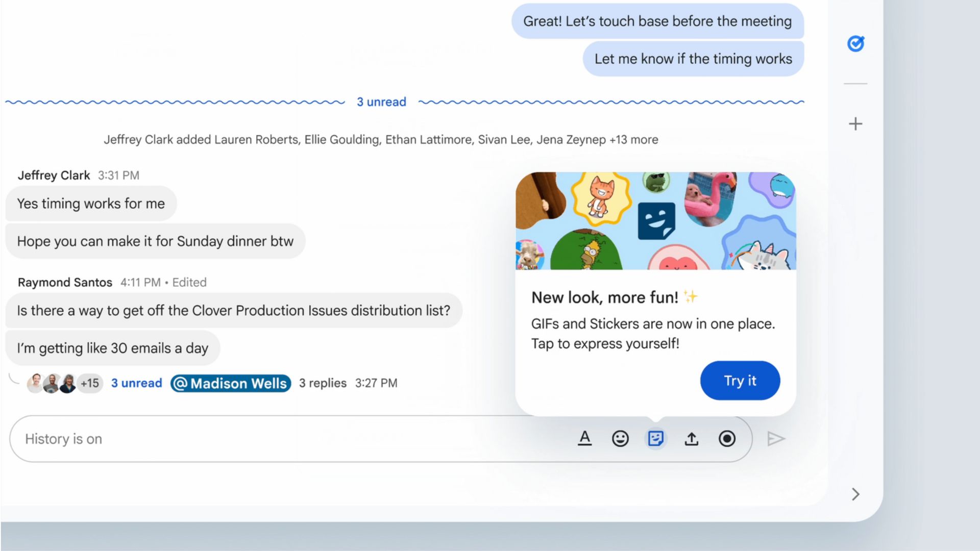Click Jeffrey Clark's name
Screen dimensions: 980x551
(x=54, y=175)
